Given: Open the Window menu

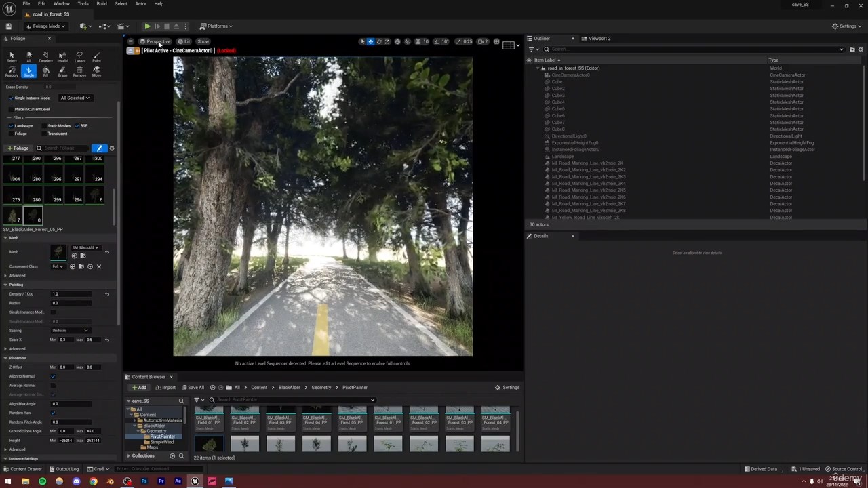Looking at the screenshot, I should coord(61,4).
